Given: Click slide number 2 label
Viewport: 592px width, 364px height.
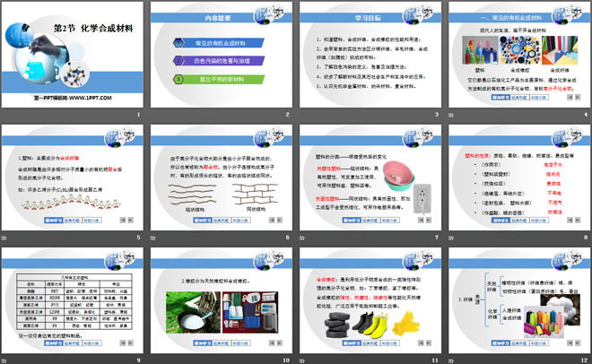Looking at the screenshot, I should point(287,115).
